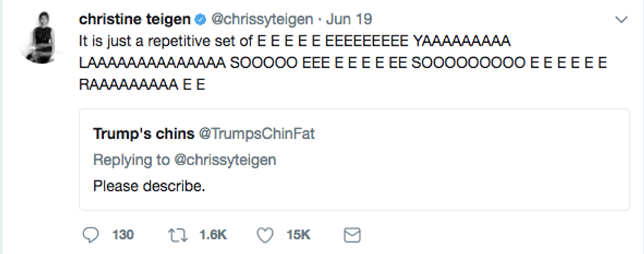This screenshot has width=644, height=254.
Task: Click the 130 replies count
Action: [124, 235]
